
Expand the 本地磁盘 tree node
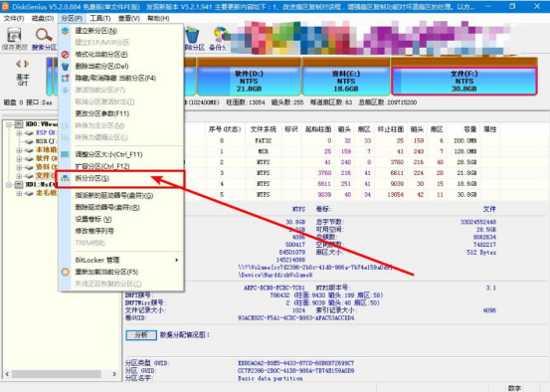coord(19,150)
